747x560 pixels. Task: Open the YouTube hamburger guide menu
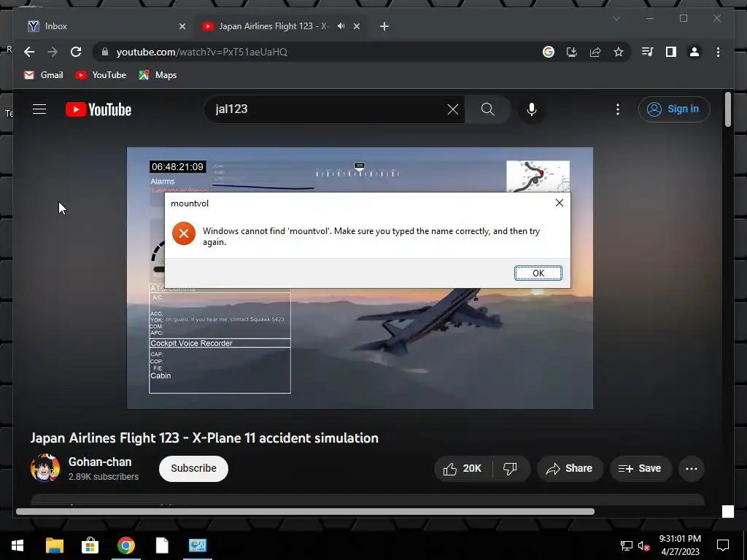click(x=39, y=109)
